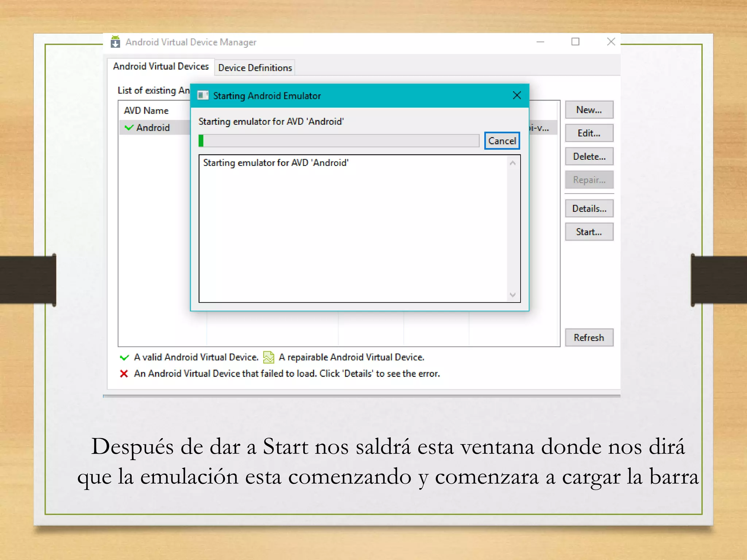Click the AVD Name column header
The image size is (747, 560).
[146, 110]
